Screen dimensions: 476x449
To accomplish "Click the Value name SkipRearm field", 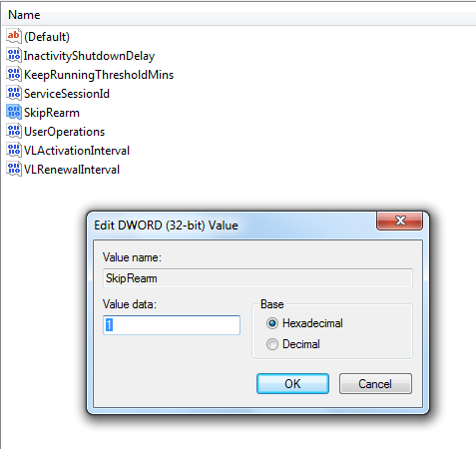I will pos(257,278).
